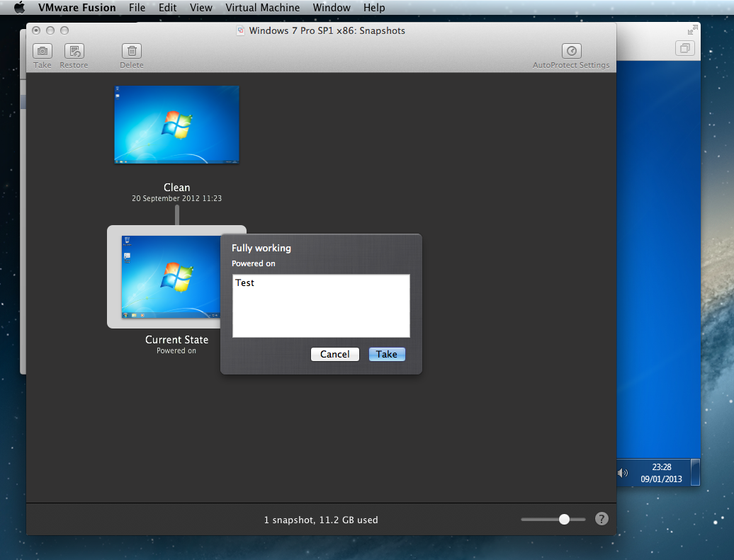Screen dimensions: 734x560
Task: Click the Take snapshot camera icon
Action: [43, 52]
